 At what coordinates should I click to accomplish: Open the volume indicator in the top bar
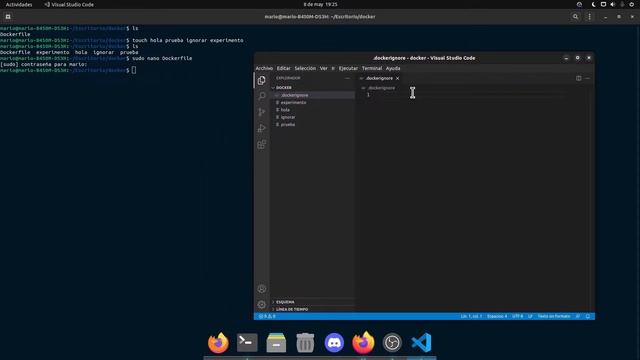coord(613,4)
